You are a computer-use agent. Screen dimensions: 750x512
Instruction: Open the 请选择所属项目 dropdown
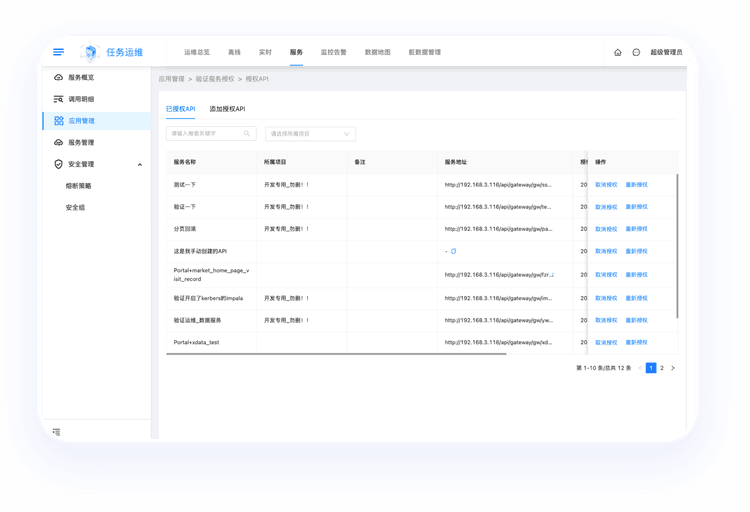point(310,133)
